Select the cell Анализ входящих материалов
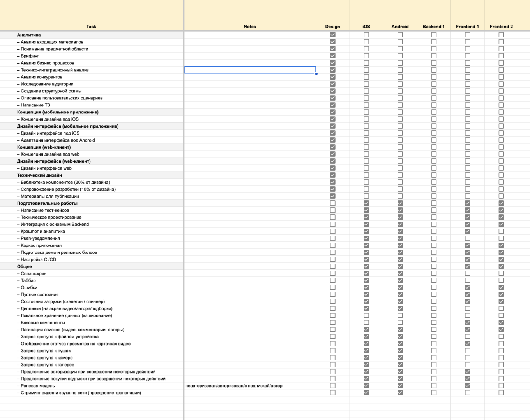Screen dimensions: 530x420 tap(91, 42)
